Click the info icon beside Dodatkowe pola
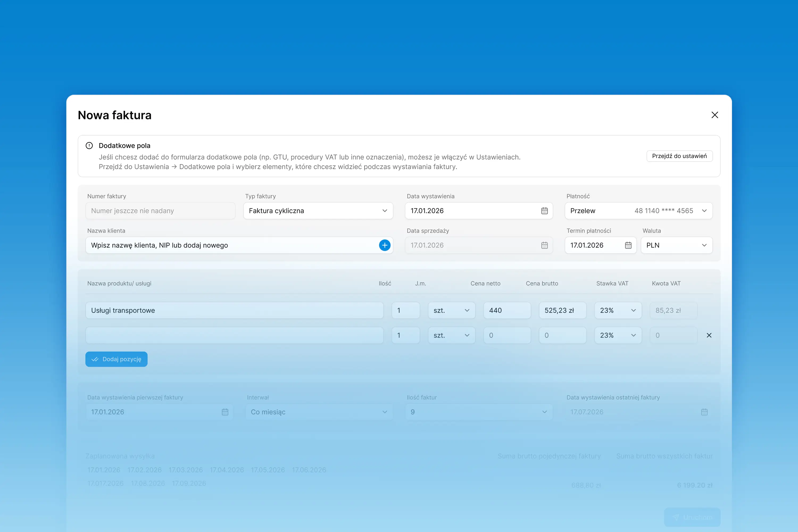This screenshot has width=798, height=532. [89, 146]
